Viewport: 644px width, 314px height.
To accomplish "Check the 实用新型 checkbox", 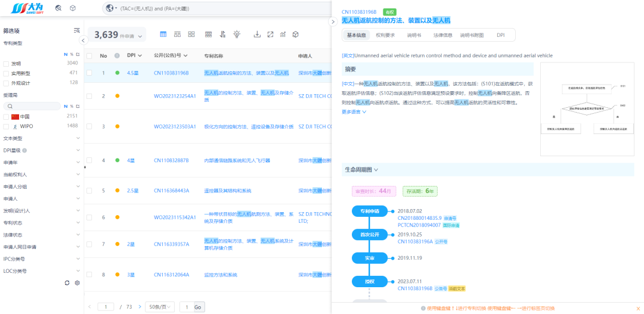I will [6, 73].
